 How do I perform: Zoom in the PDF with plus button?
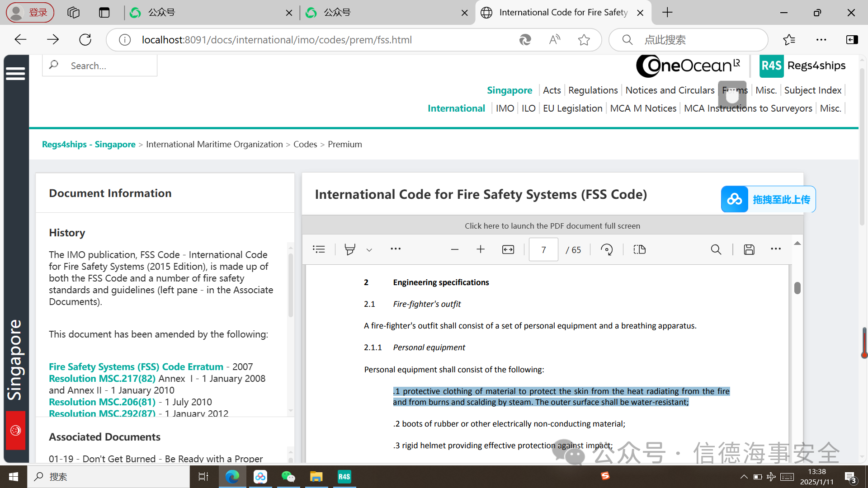(481, 249)
